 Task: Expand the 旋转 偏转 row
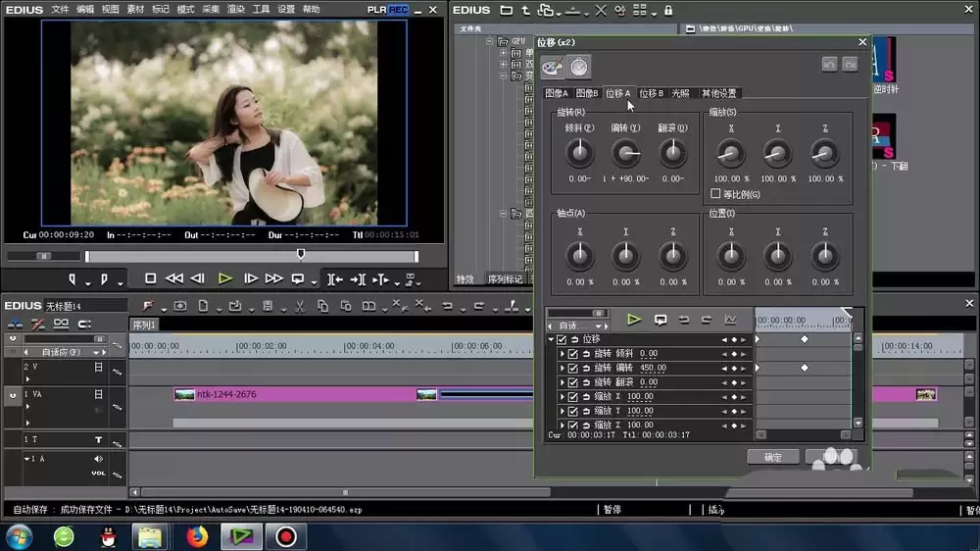click(x=562, y=368)
